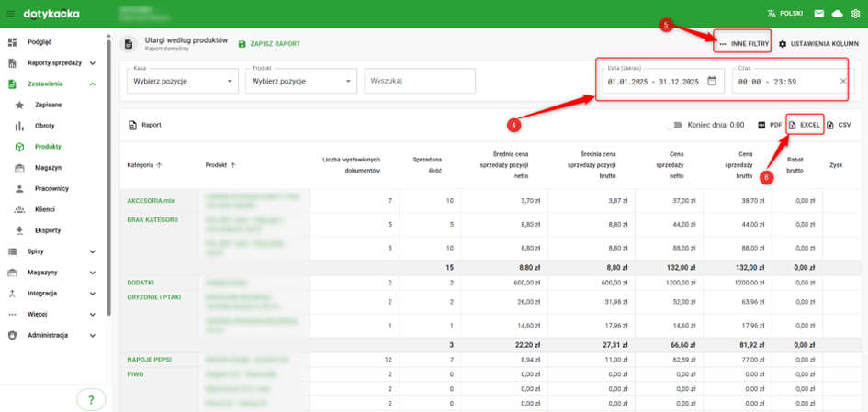Image resolution: width=868 pixels, height=412 pixels.
Task: Click the Produkty box icon
Action: click(x=19, y=147)
